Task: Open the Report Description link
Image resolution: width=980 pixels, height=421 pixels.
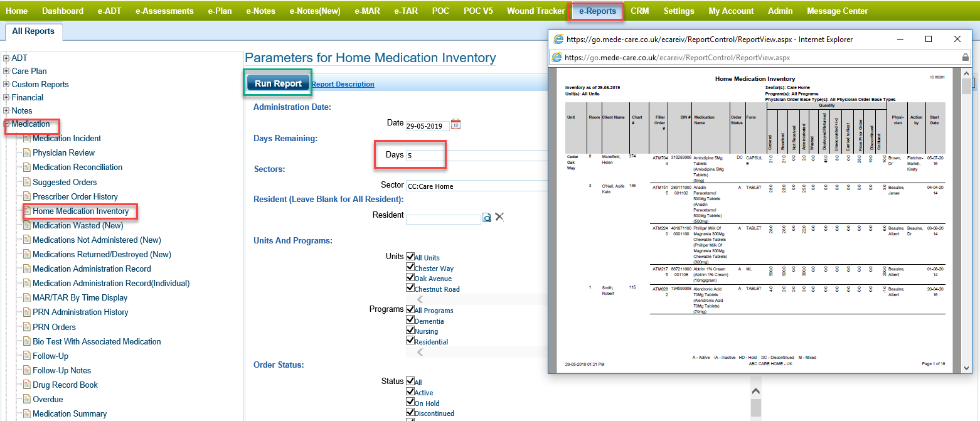Action: (343, 84)
